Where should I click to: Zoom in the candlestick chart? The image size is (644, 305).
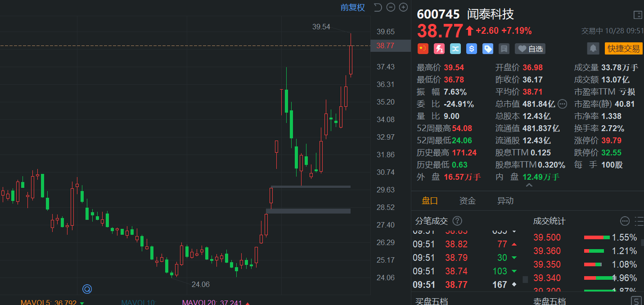(403, 7)
